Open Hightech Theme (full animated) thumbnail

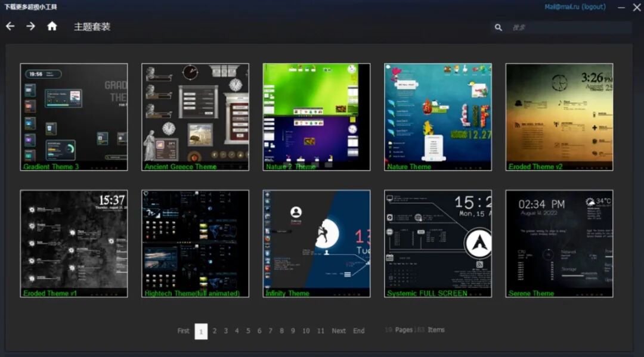click(x=195, y=244)
